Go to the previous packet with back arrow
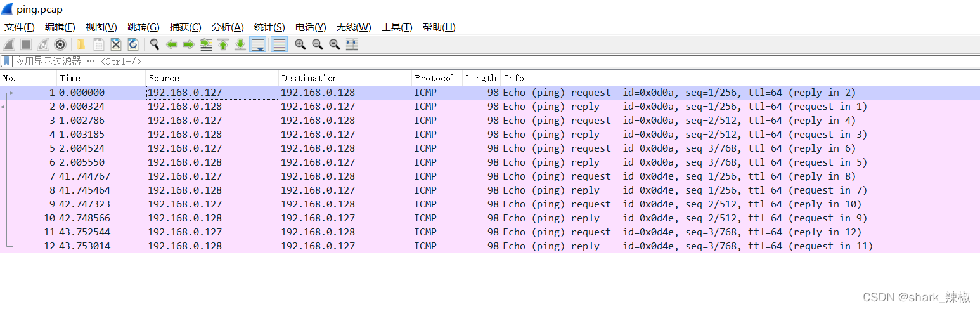 point(171,44)
